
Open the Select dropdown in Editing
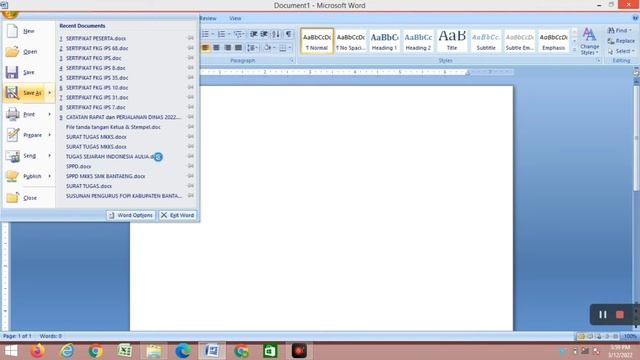tap(620, 51)
